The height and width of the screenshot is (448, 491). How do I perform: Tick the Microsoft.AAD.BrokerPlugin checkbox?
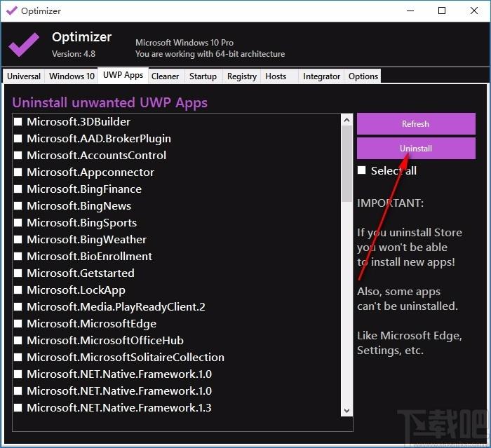click(x=18, y=138)
